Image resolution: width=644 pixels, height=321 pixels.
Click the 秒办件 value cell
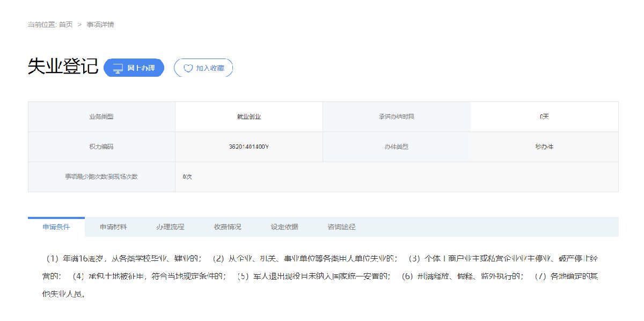point(544,147)
